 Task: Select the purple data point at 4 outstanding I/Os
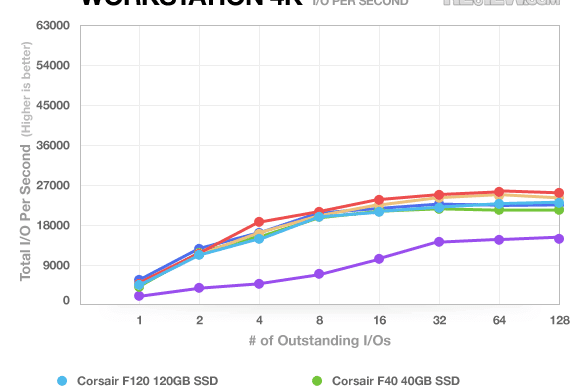pos(259,284)
